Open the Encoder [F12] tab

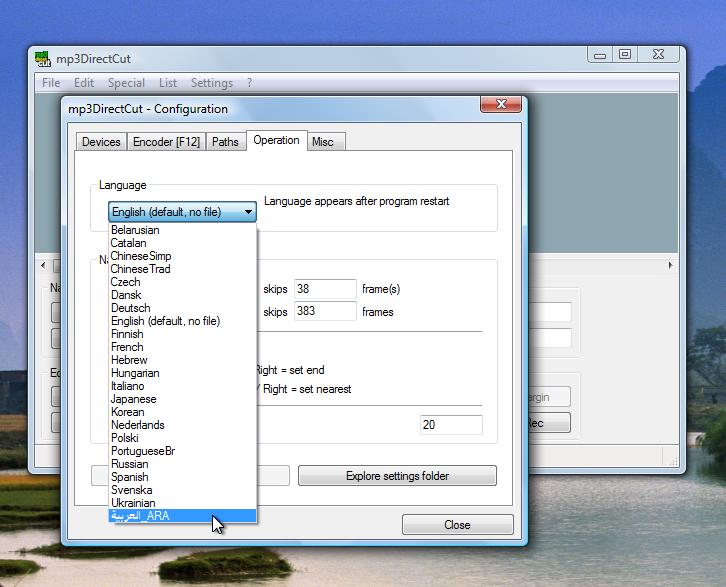[167, 142]
